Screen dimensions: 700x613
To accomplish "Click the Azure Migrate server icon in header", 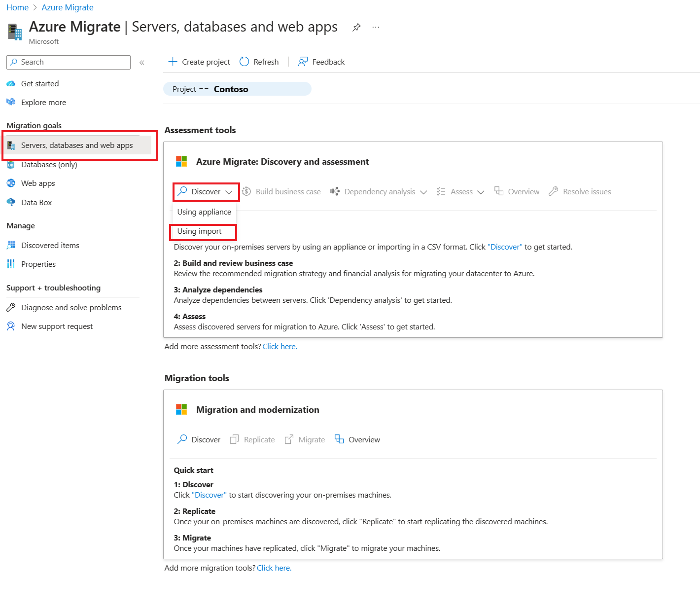I will [x=15, y=32].
